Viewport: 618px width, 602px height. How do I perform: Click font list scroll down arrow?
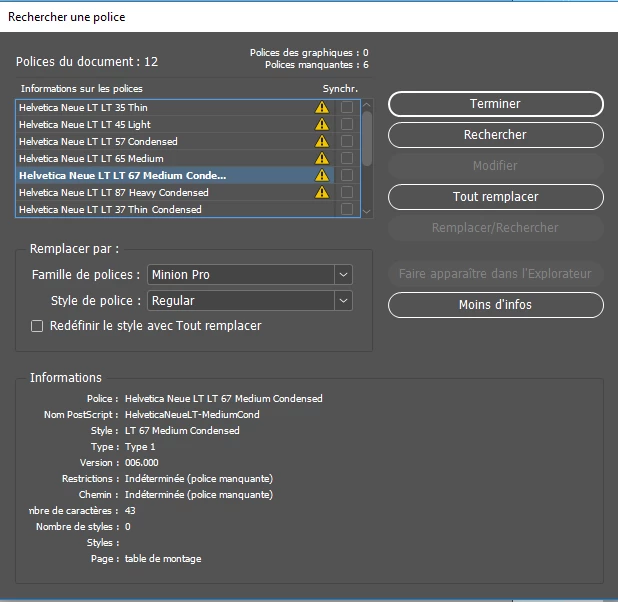367,212
